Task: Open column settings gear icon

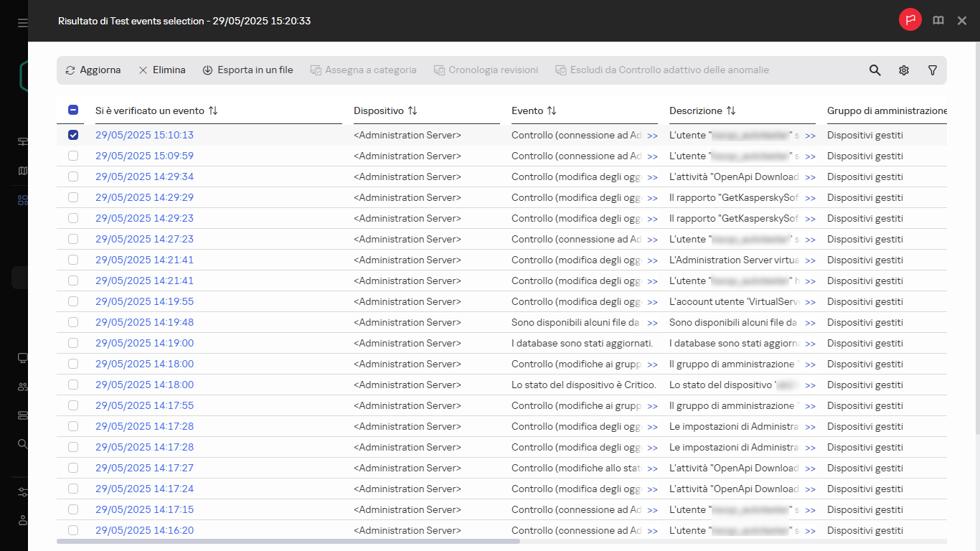Action: [x=904, y=70]
